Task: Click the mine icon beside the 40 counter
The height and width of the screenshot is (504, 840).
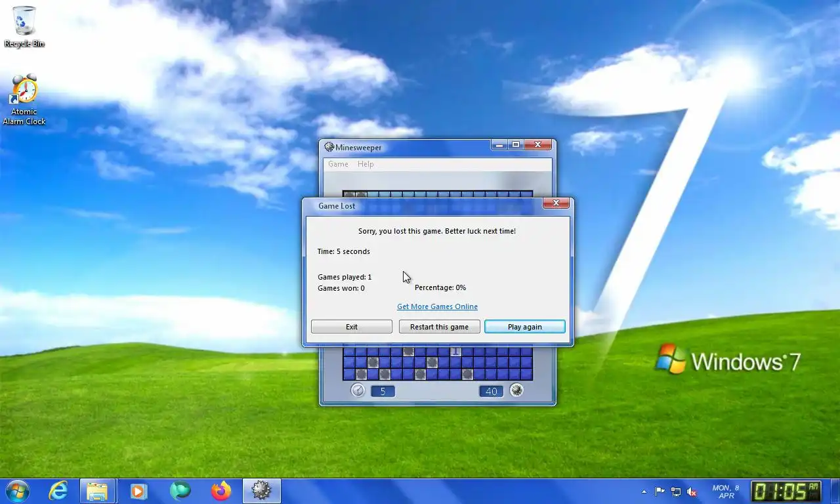Action: [x=516, y=390]
